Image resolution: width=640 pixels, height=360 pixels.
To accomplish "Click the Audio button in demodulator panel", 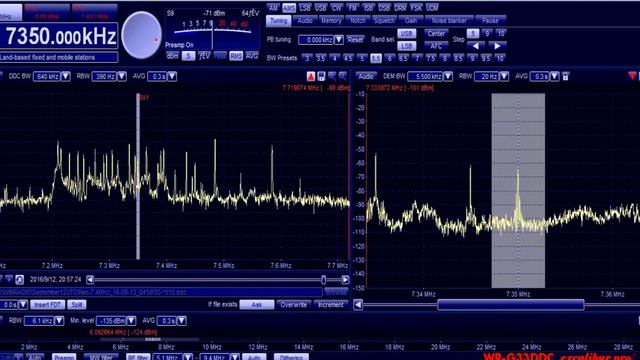I will pos(366,76).
